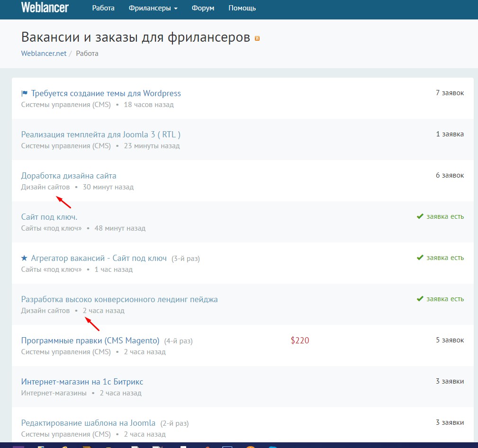Open job Реализация темплейта для Joomla 3 ( RTL )

100,134
